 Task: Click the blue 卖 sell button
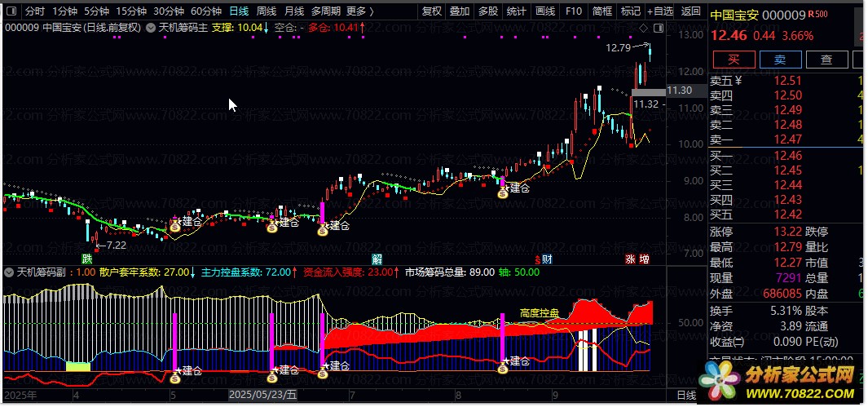781,60
